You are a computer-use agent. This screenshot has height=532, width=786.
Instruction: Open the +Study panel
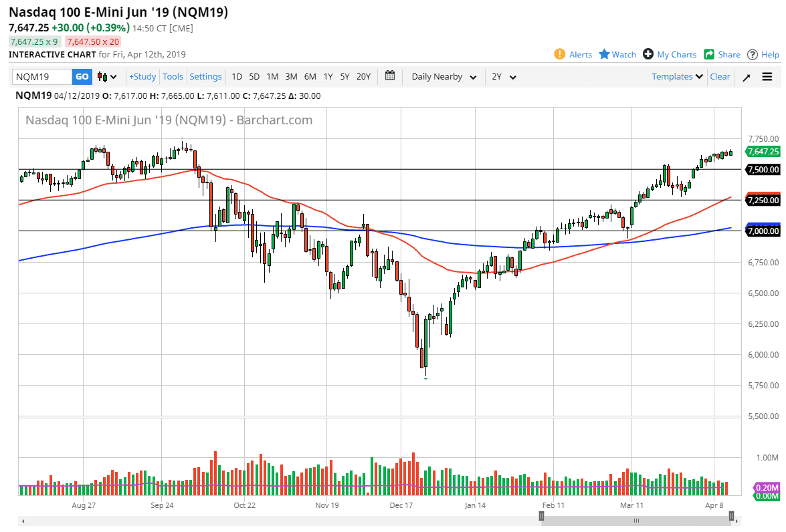142,77
